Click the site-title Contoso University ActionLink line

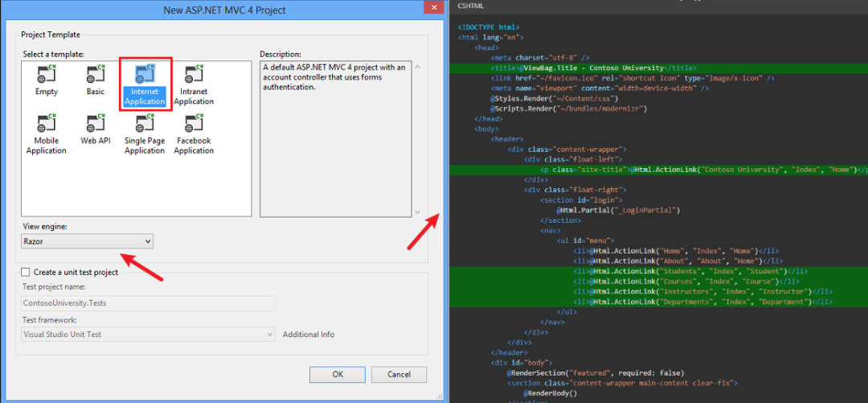pos(704,170)
